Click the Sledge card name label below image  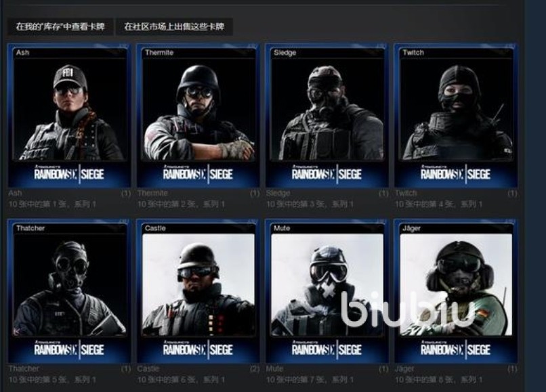[x=278, y=193]
